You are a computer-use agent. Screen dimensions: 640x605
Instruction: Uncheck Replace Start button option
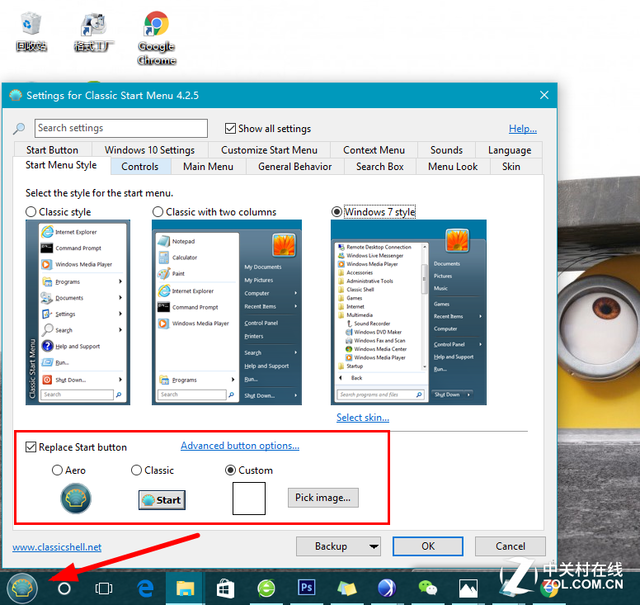pyautogui.click(x=31, y=447)
